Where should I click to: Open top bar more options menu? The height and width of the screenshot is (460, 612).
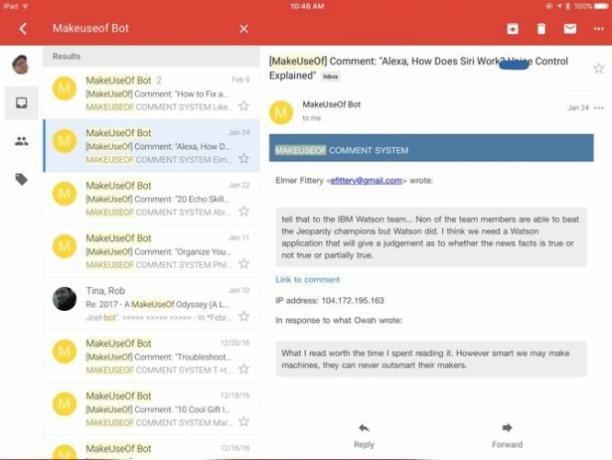tap(599, 28)
